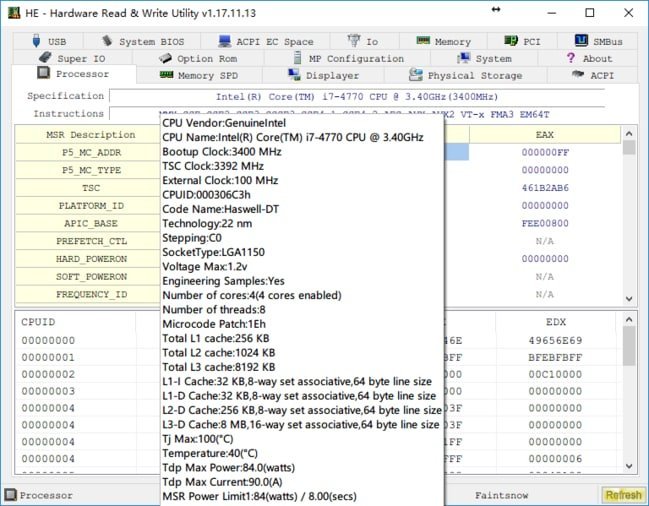Click the Physical Storage drive icon
This screenshot has height=506, width=649.
click(x=417, y=75)
